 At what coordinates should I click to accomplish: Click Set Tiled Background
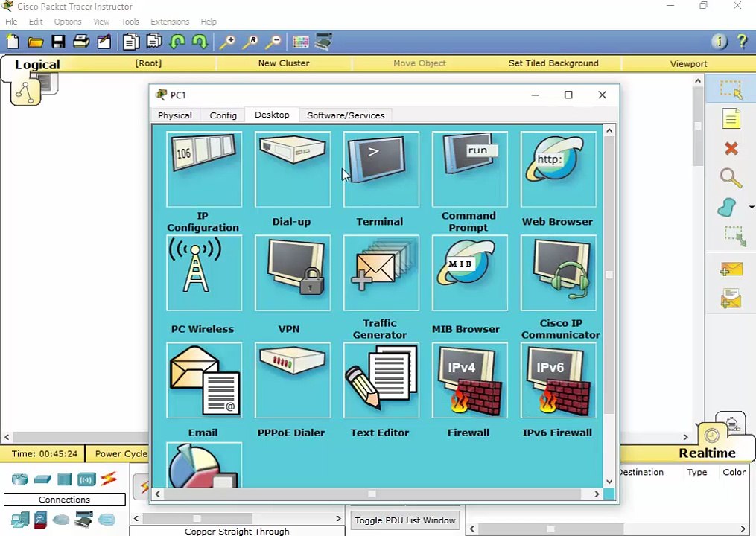pyautogui.click(x=553, y=63)
